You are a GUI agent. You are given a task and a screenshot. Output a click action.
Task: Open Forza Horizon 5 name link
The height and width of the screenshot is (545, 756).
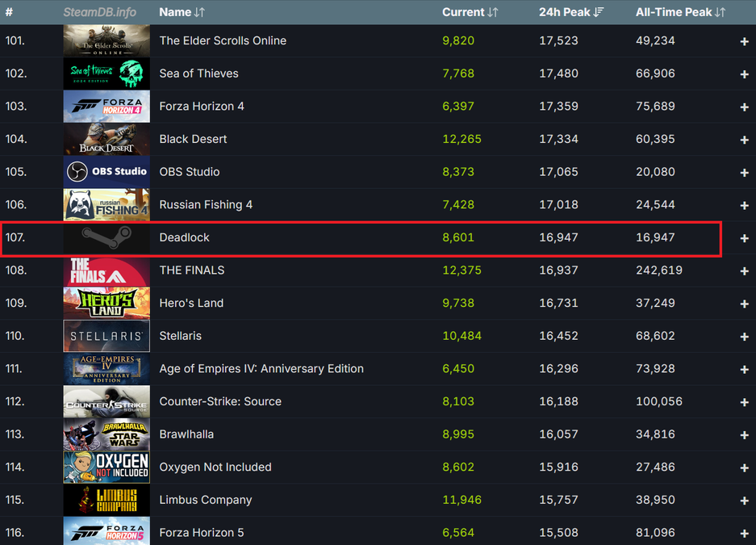[x=202, y=532]
